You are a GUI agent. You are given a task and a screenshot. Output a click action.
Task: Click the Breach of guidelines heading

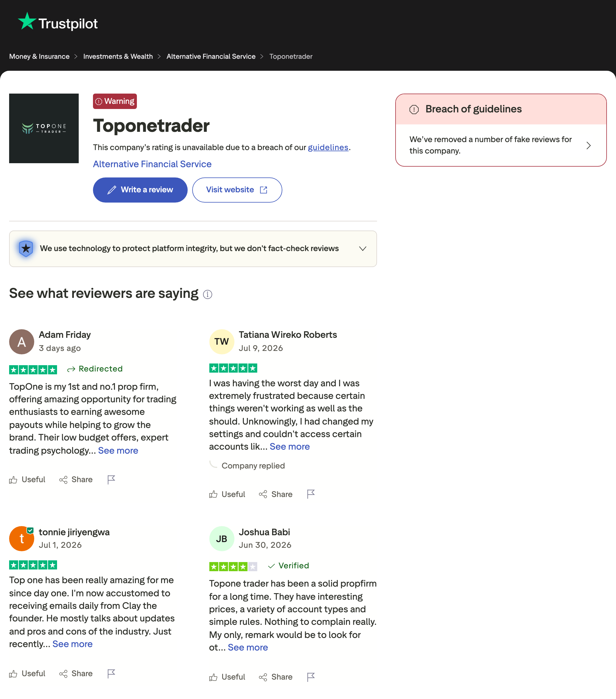coord(473,109)
